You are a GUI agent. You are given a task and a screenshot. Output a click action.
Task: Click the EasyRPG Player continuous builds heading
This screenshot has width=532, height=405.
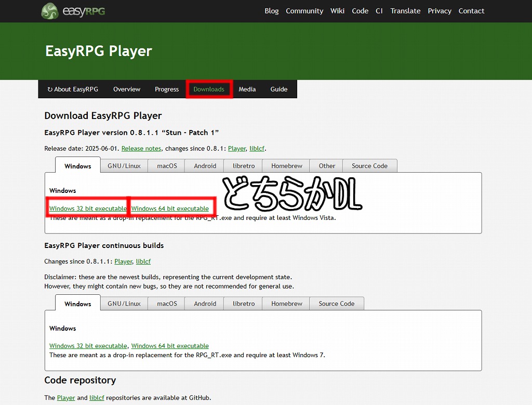pyautogui.click(x=104, y=245)
